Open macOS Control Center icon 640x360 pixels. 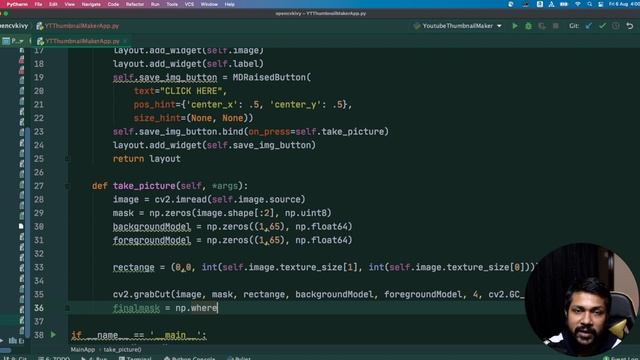click(601, 4)
